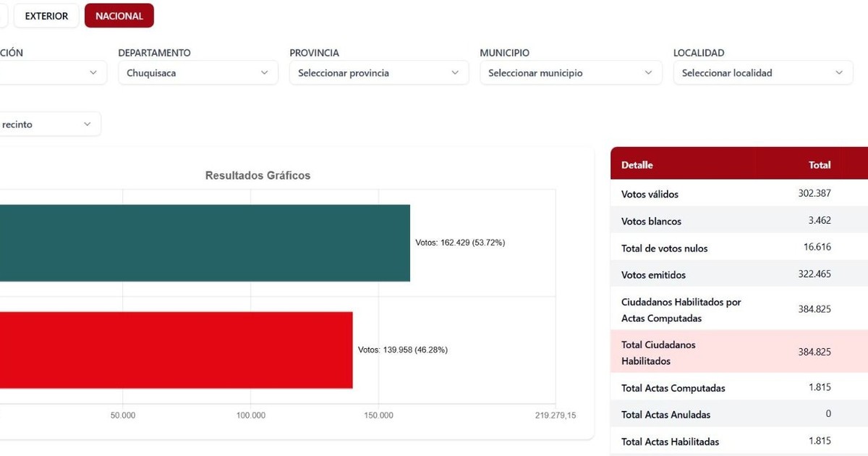This screenshot has height=456, width=868.
Task: Expand the Seleccionar provincia dropdown
Action: 378,72
